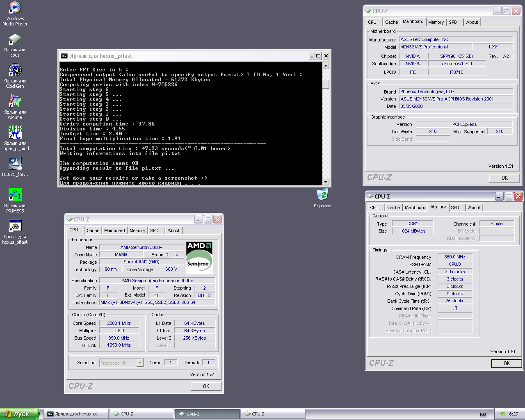Select Memory tab in Mainboard window

click(436, 22)
